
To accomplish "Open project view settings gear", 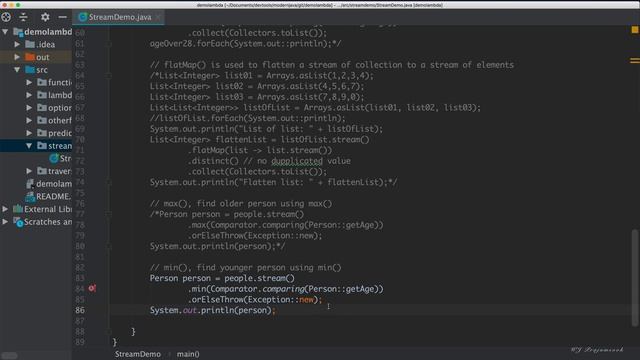I will pos(45,17).
